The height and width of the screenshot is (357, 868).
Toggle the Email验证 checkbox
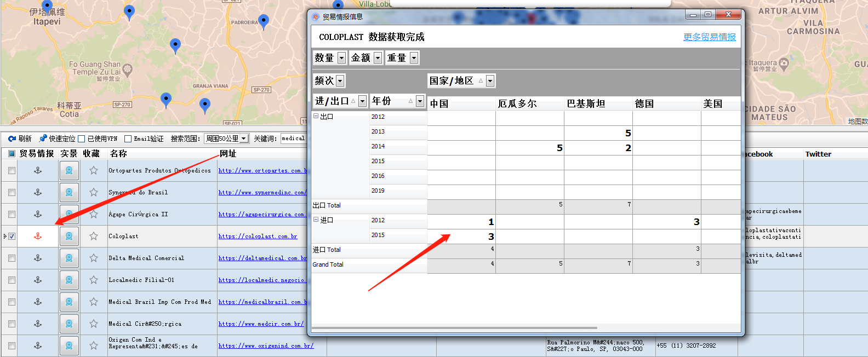[x=128, y=139]
